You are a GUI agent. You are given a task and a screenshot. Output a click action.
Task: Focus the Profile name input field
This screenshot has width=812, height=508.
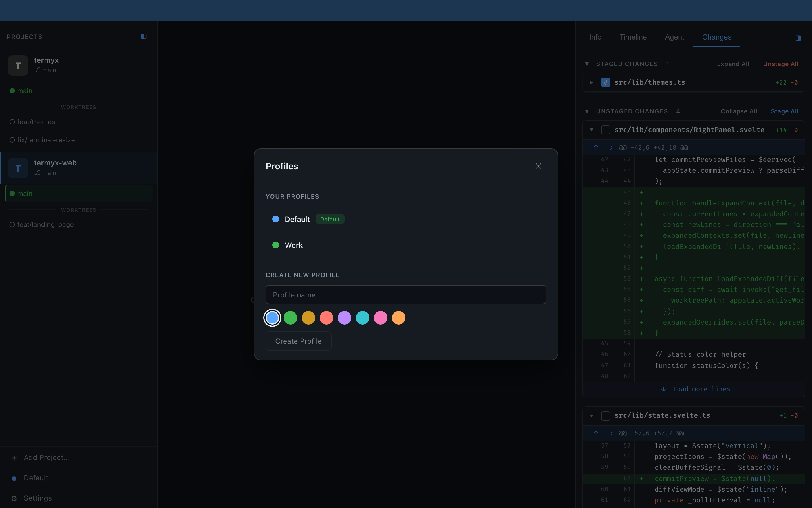[406, 295]
